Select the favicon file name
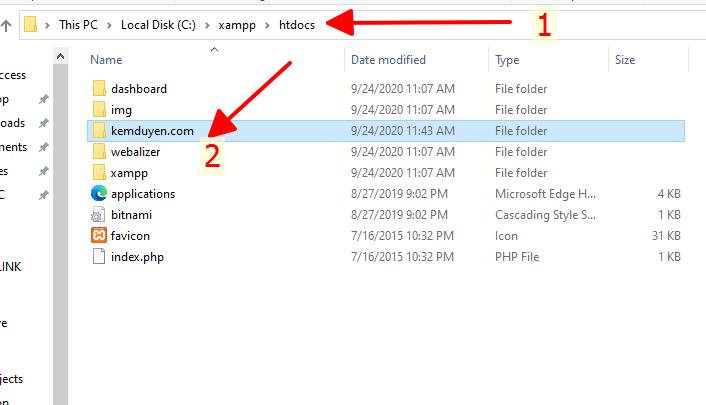Viewport: 706px width, 405px height. point(130,236)
